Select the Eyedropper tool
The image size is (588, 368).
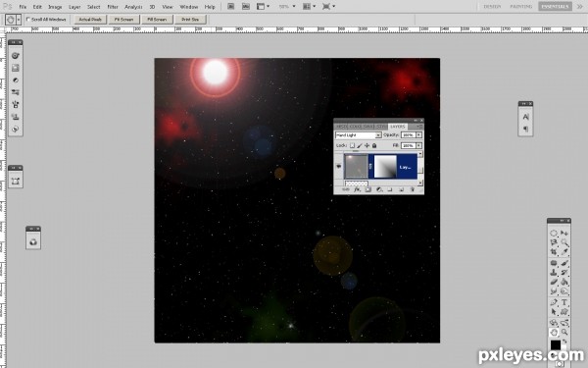(x=564, y=251)
